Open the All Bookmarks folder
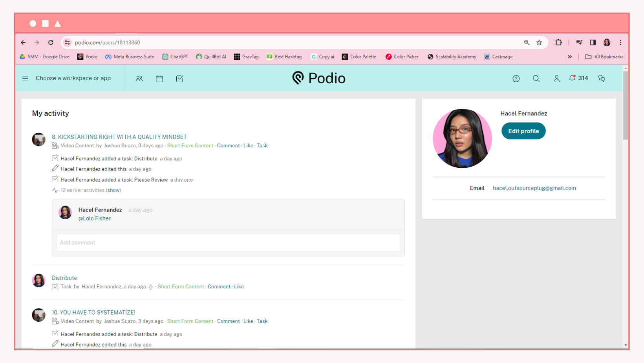This screenshot has width=644, height=363. tap(604, 57)
